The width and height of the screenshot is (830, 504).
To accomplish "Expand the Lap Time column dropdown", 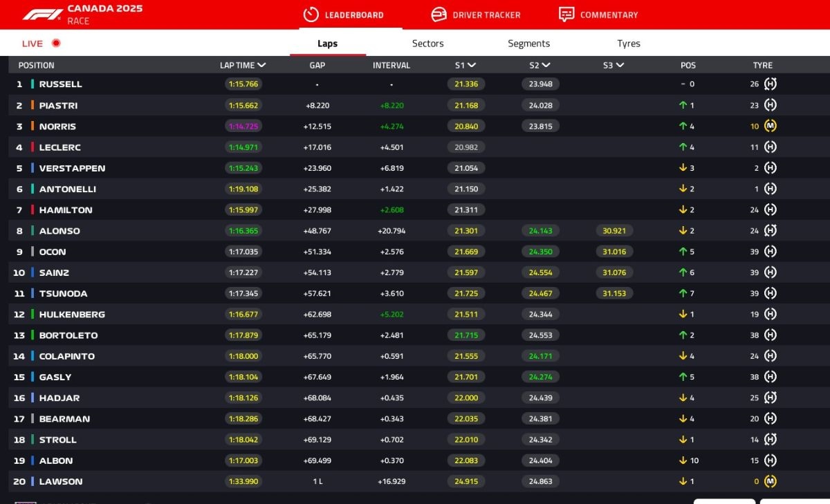I will pyautogui.click(x=261, y=65).
